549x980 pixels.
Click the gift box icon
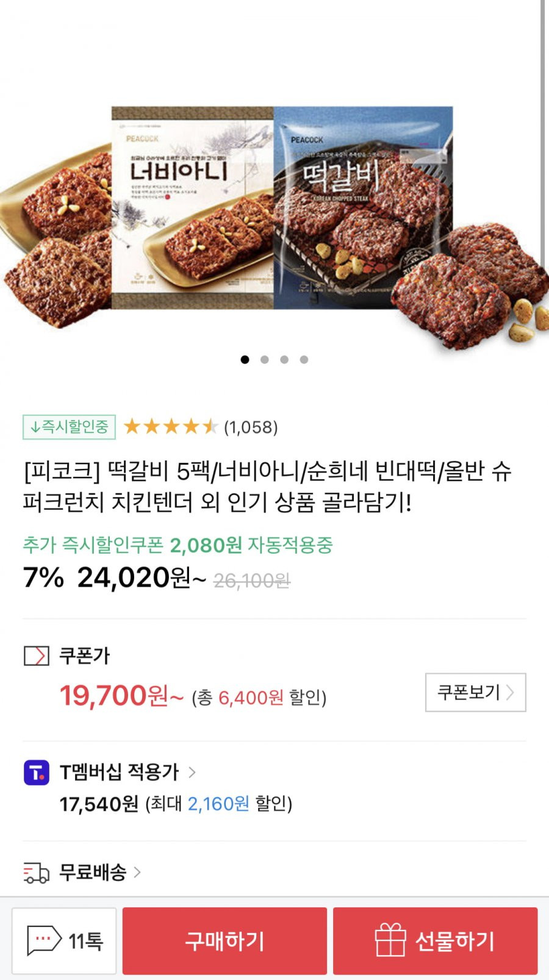390,940
